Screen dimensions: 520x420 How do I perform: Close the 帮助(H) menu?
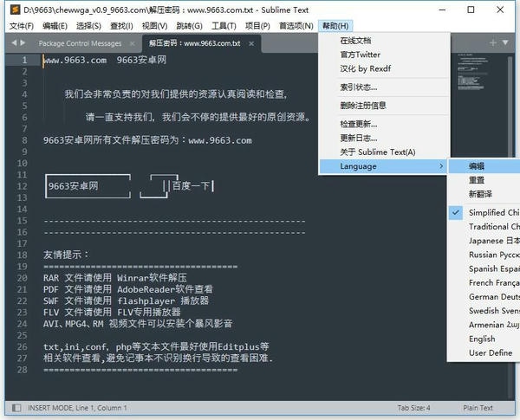[335, 25]
